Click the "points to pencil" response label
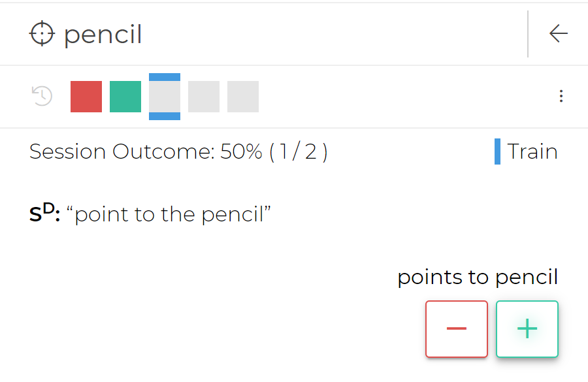The height and width of the screenshot is (382, 588). [478, 277]
